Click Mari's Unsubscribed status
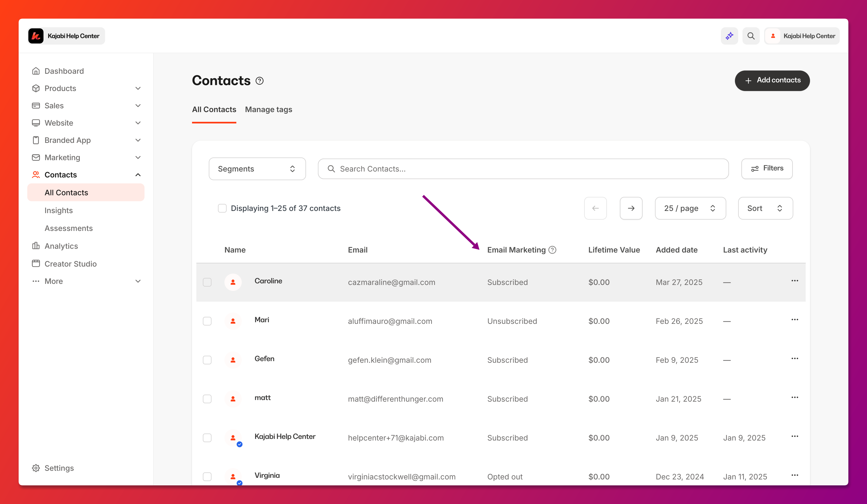The height and width of the screenshot is (504, 867). pos(512,321)
